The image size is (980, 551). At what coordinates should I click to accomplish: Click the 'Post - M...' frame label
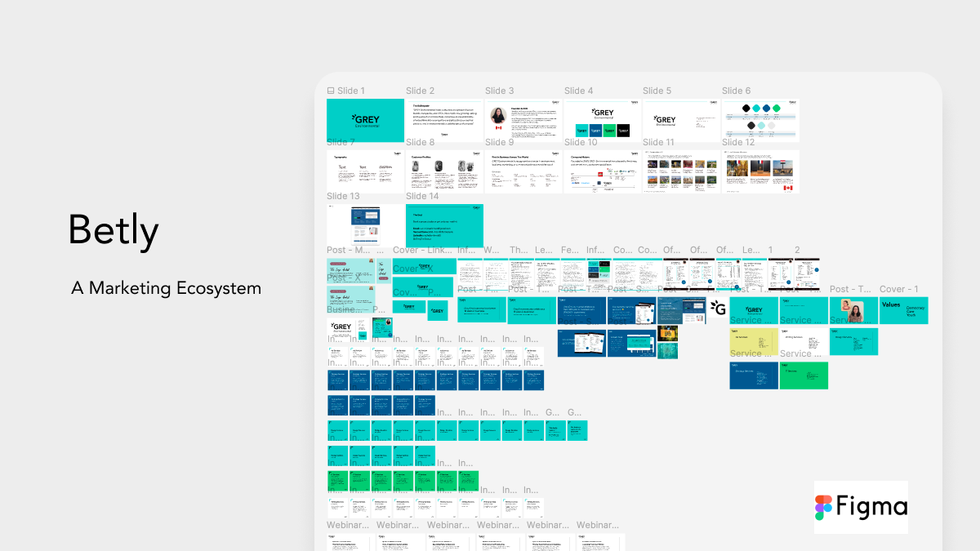tap(349, 250)
